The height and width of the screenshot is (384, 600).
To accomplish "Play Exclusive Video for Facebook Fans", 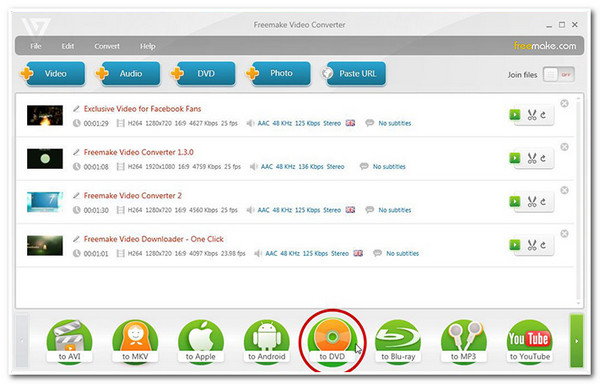I will coord(515,114).
